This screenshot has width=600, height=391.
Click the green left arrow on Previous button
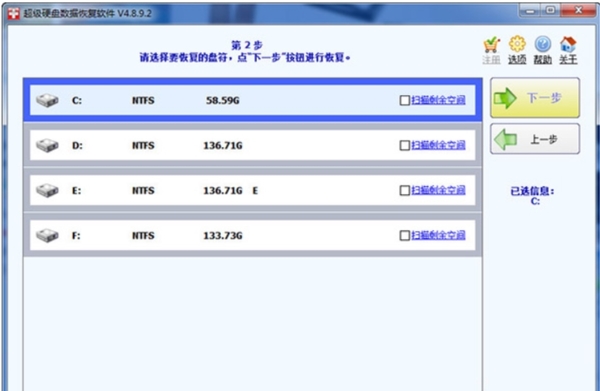[x=505, y=139]
